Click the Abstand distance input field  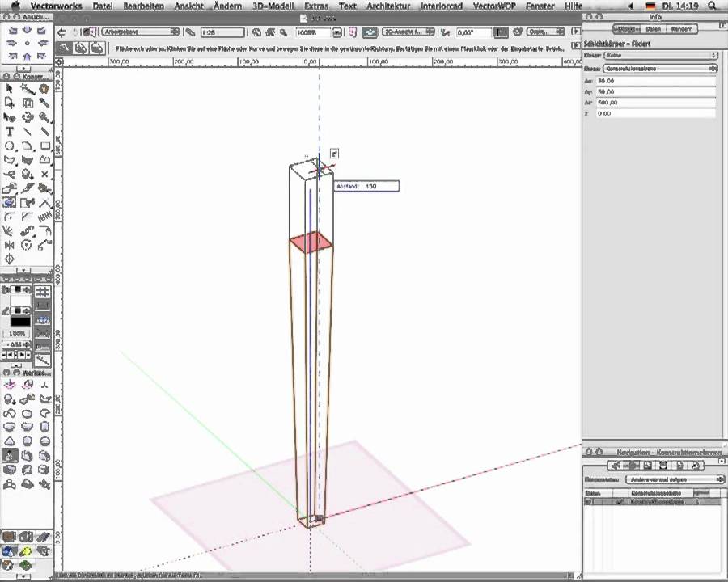coord(366,186)
